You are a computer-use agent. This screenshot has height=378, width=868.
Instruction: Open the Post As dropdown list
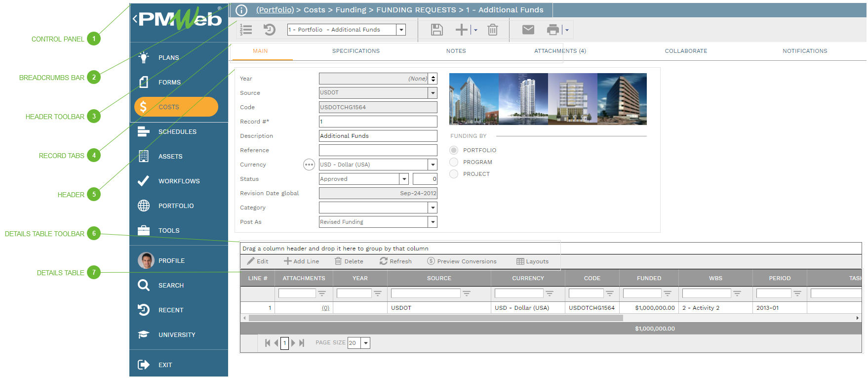(x=433, y=222)
